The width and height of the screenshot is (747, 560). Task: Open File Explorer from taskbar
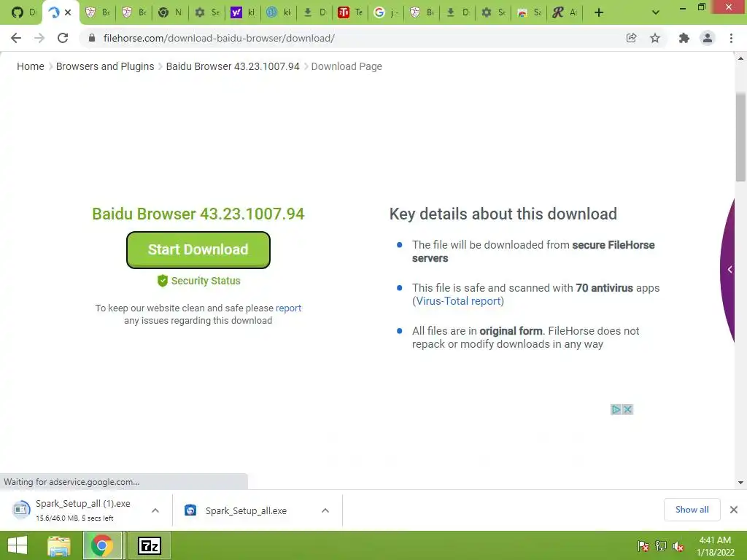pos(59,545)
